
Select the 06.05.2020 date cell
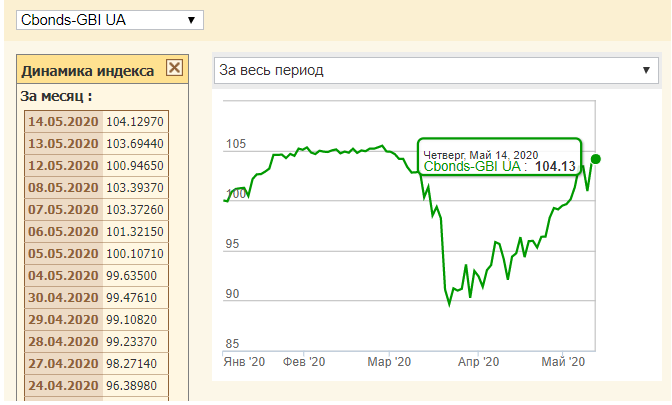(63, 232)
